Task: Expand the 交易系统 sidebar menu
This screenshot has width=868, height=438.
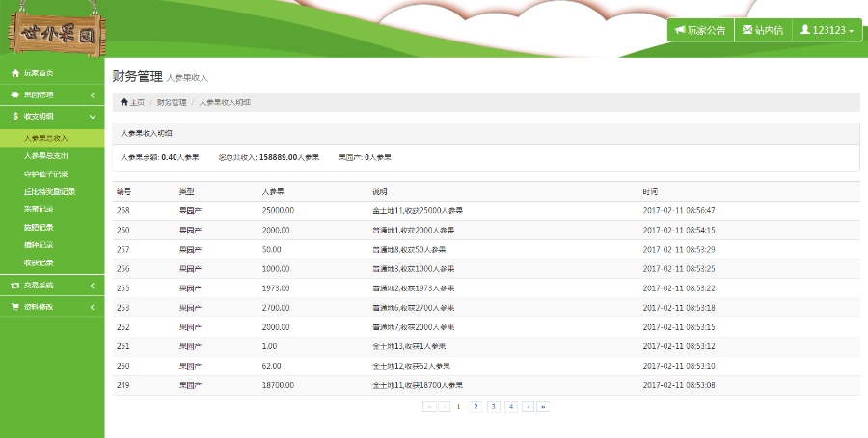Action: coord(52,286)
